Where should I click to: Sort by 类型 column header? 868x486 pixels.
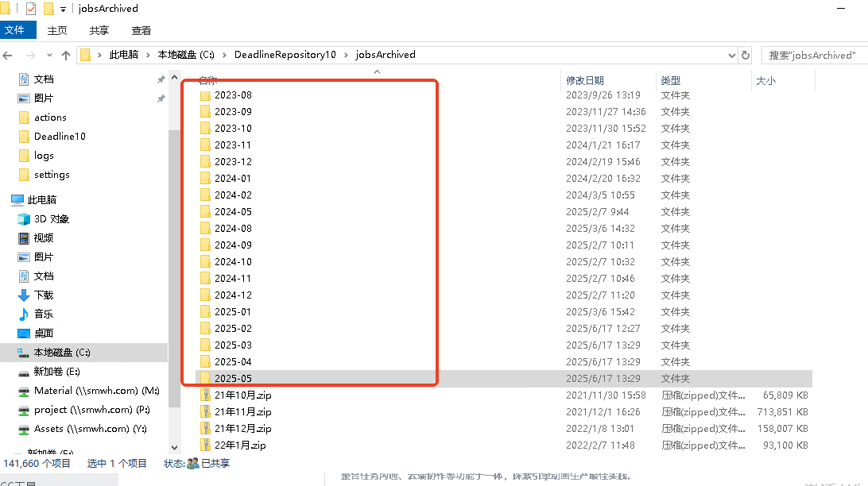point(670,81)
